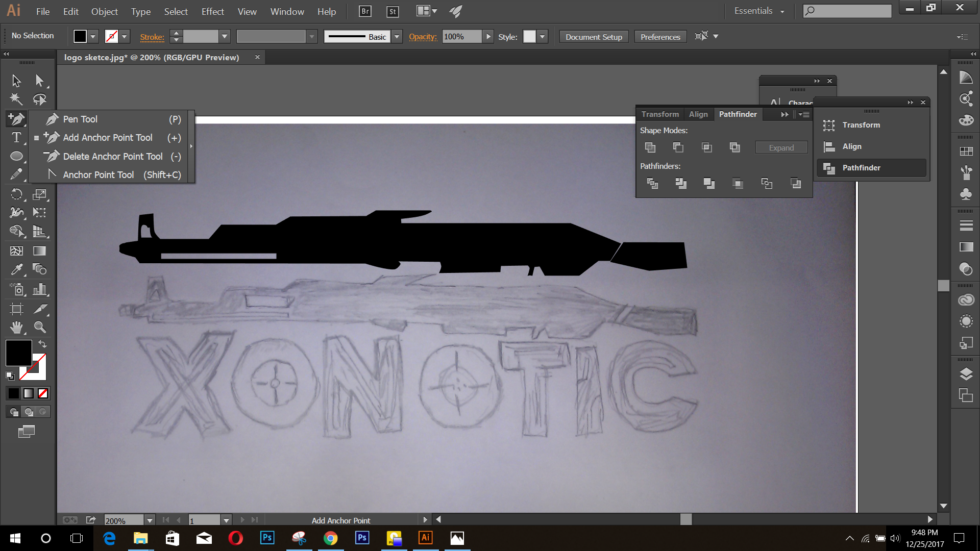The height and width of the screenshot is (551, 980).
Task: Select the Column Graph tool
Action: tap(40, 289)
